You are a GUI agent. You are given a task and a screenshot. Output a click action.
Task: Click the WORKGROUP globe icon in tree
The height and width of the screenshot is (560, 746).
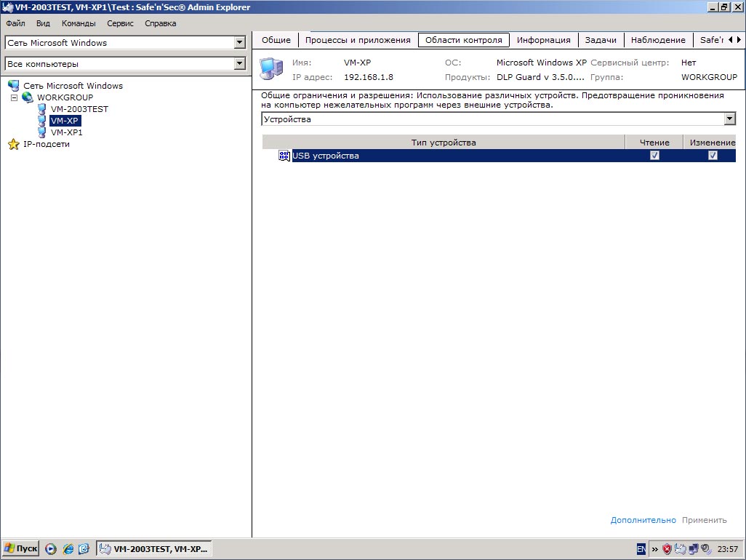click(28, 97)
